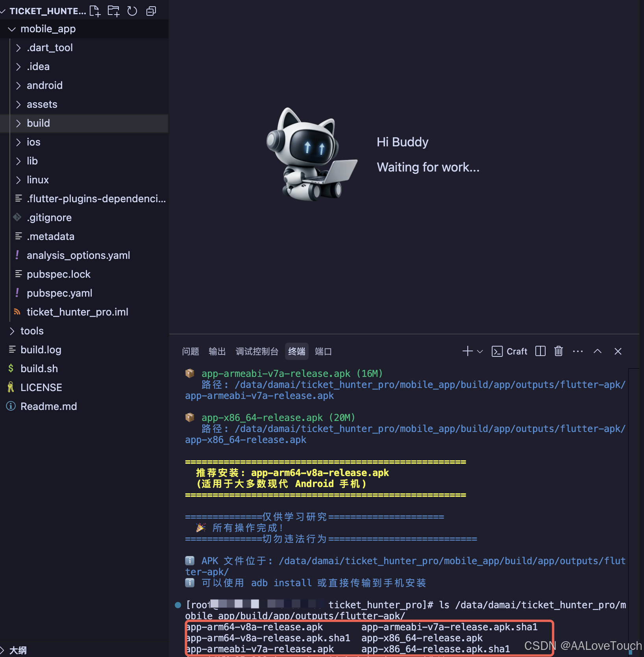Switch to the 问题 problems tab
Screen dimensions: 644x657
(x=191, y=351)
